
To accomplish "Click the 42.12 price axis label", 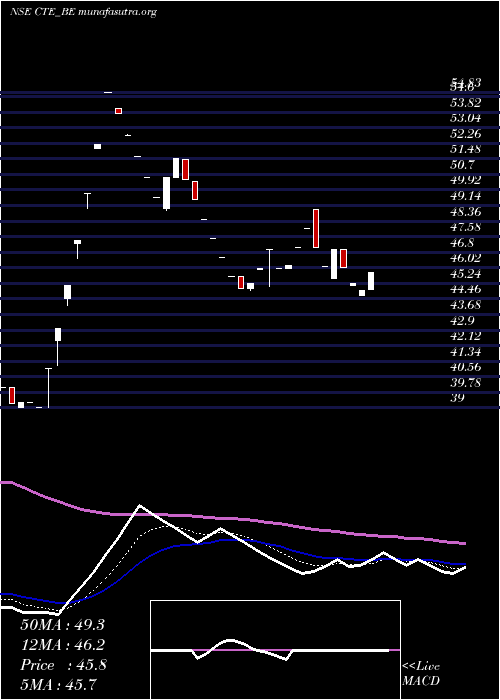I will pyautogui.click(x=466, y=336).
